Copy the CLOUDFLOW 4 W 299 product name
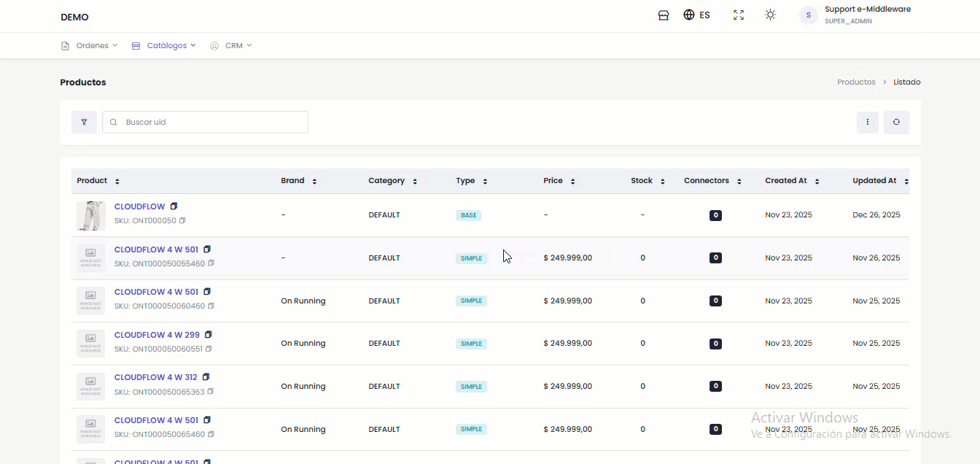 209,335
